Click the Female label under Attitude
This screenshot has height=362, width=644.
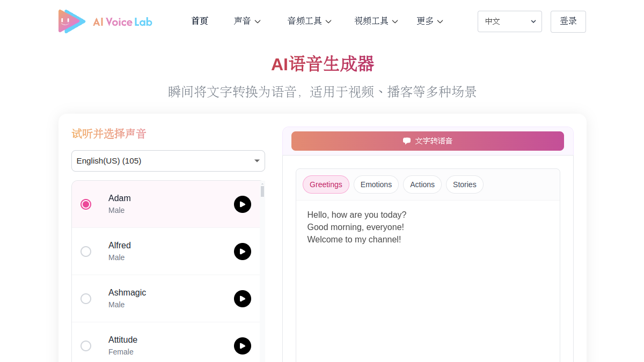point(121,352)
